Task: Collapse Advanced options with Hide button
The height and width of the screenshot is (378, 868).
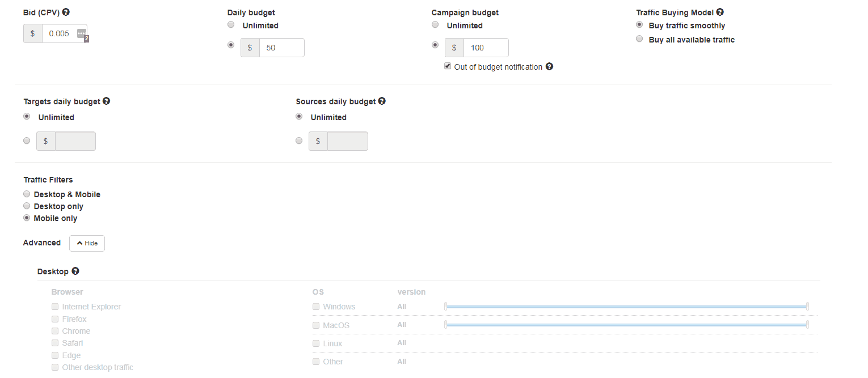Action: tap(87, 243)
